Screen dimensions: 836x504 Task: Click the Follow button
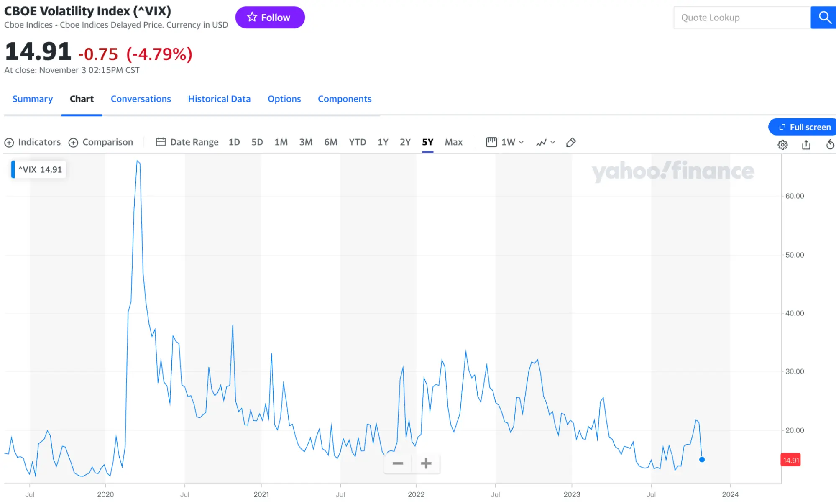click(270, 18)
